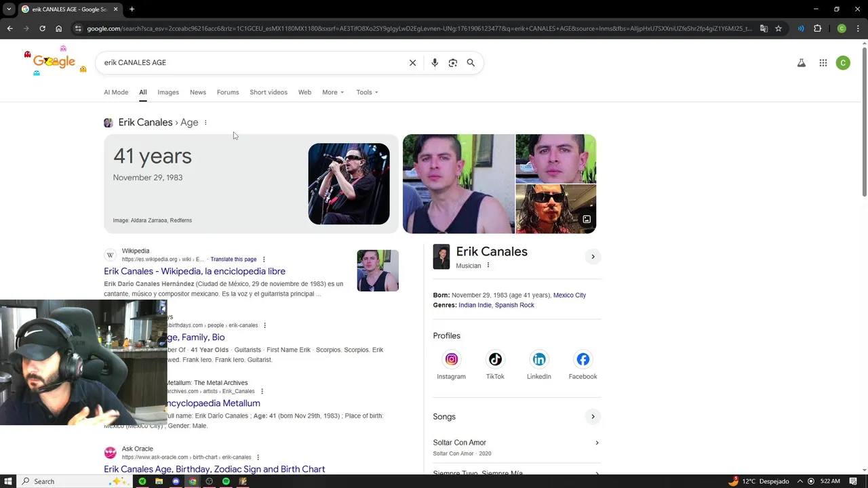
Task: Open the photo of man in sunglasses
Action: [x=556, y=209]
